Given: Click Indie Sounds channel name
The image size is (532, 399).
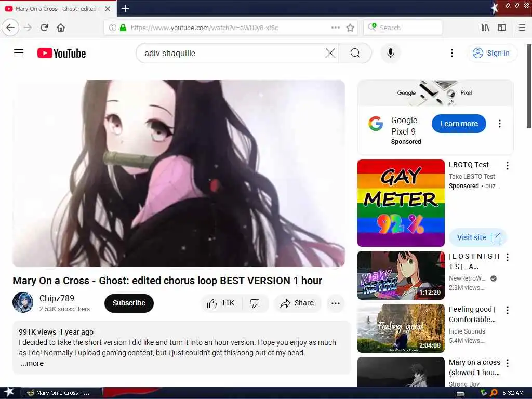Looking at the screenshot, I should (x=467, y=331).
